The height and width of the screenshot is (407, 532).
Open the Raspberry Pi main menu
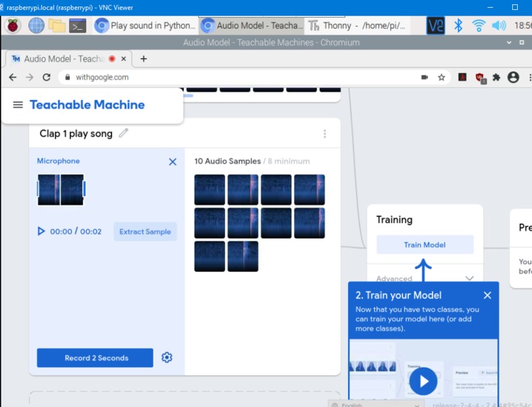pyautogui.click(x=13, y=26)
